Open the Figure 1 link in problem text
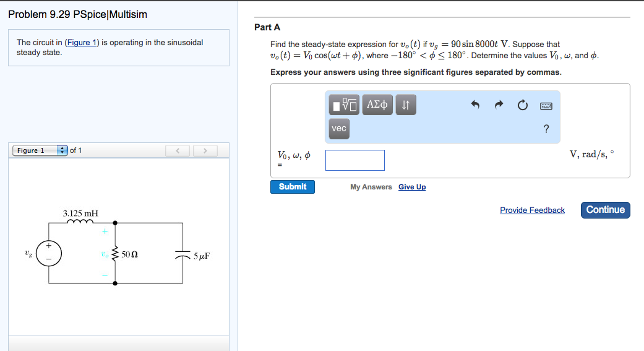644x351 pixels. coord(82,43)
